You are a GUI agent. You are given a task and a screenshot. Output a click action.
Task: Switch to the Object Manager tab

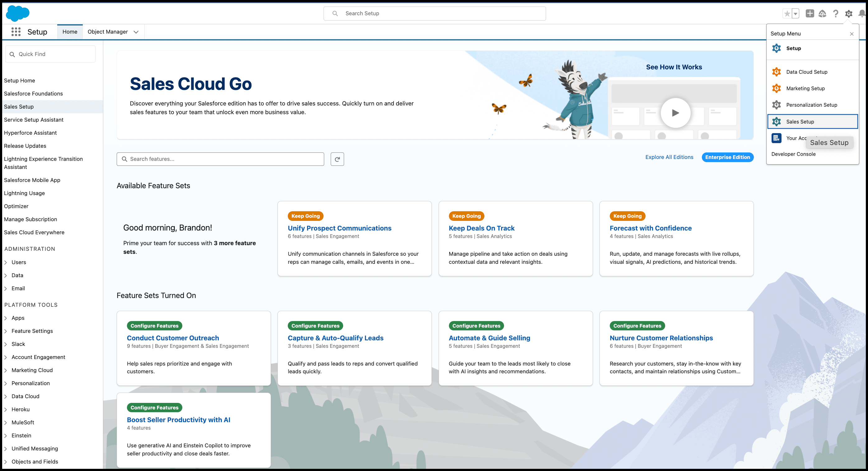click(108, 32)
